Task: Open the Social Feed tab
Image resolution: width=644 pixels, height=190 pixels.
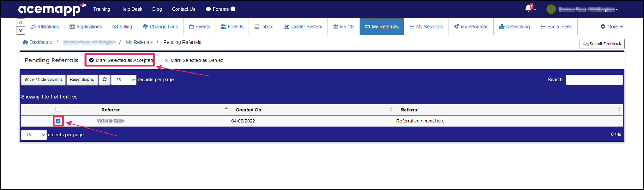Action: 556,27
